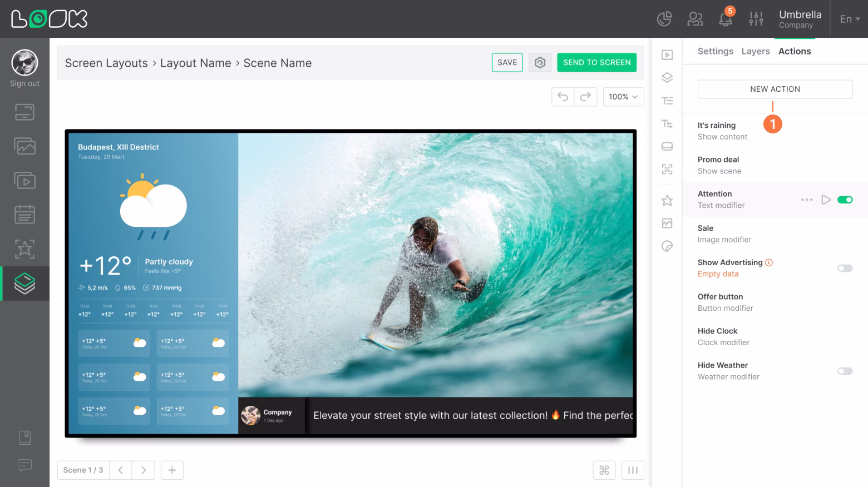Screen dimensions: 868x487
Task: Open the sliders settings icon in top bar
Action: 756,19
